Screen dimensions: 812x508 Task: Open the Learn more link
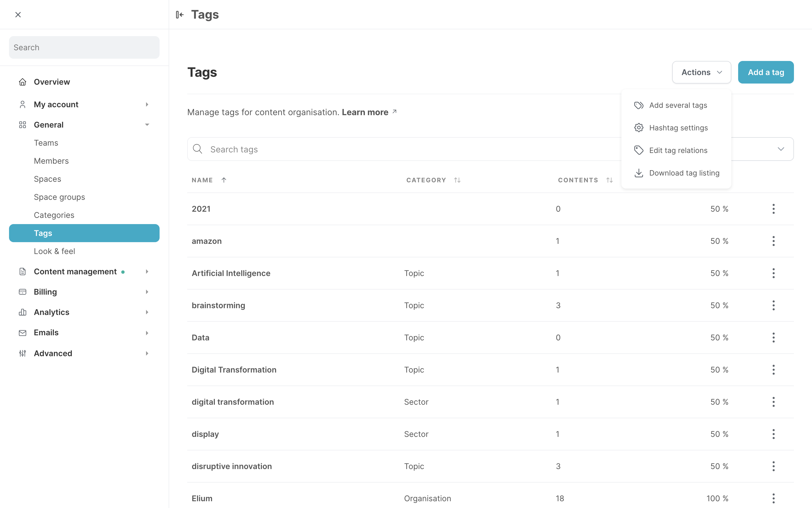click(x=369, y=112)
